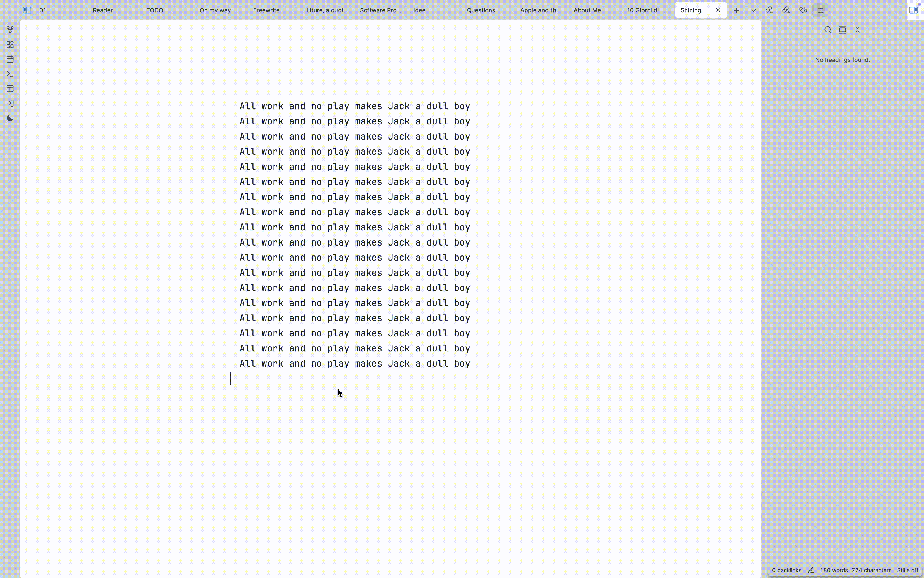Show the backlinks panel
Screen dimensions: 924x578
(x=769, y=10)
